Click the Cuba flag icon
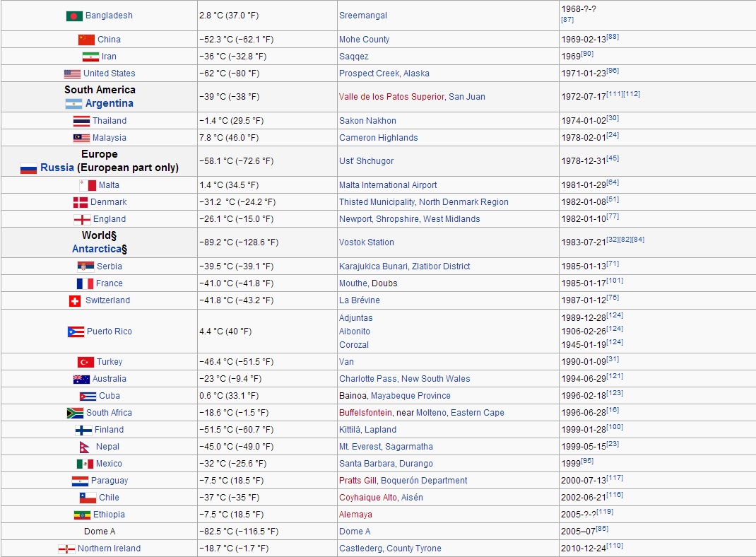This screenshot has height=557, width=756. click(x=88, y=397)
